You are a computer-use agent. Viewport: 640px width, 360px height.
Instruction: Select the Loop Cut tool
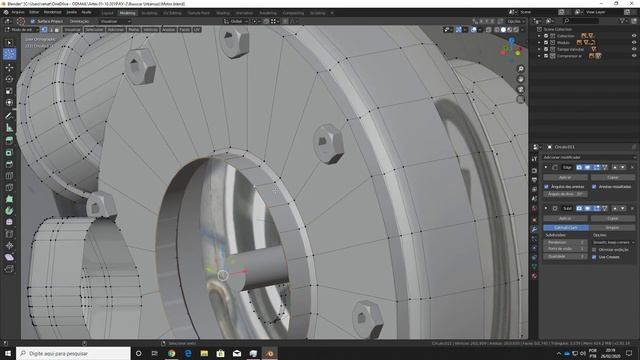coord(9,176)
